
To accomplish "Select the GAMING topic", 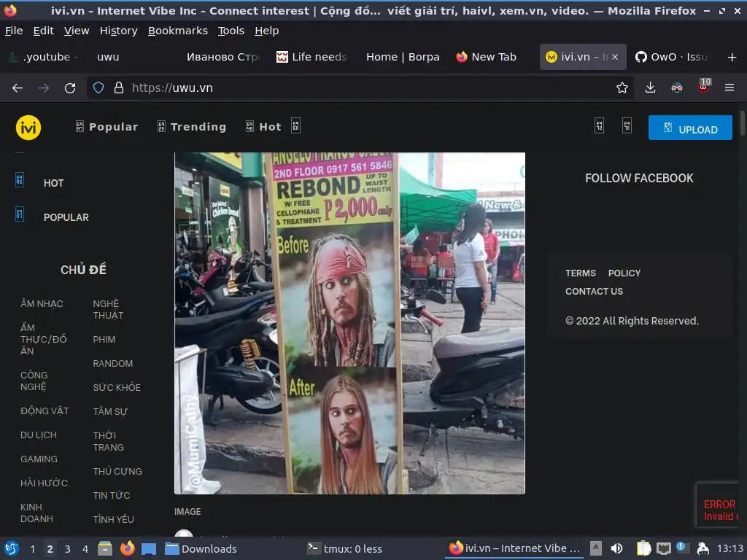I will point(39,459).
